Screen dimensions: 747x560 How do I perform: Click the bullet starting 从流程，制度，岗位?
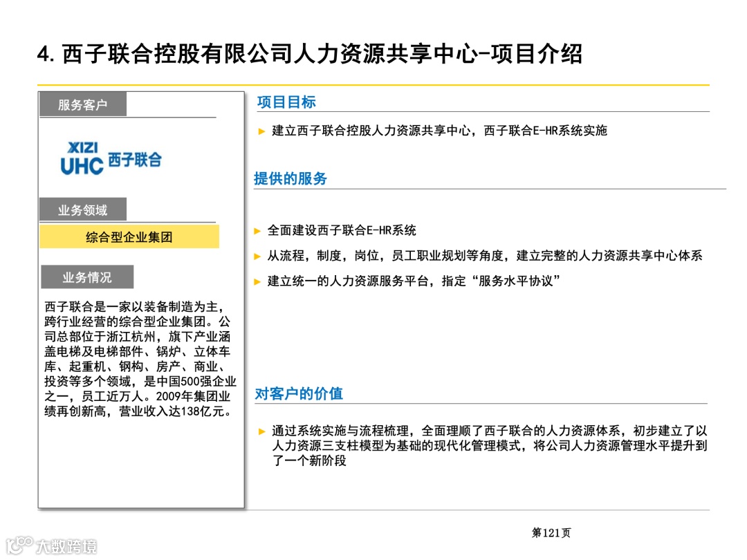click(484, 256)
